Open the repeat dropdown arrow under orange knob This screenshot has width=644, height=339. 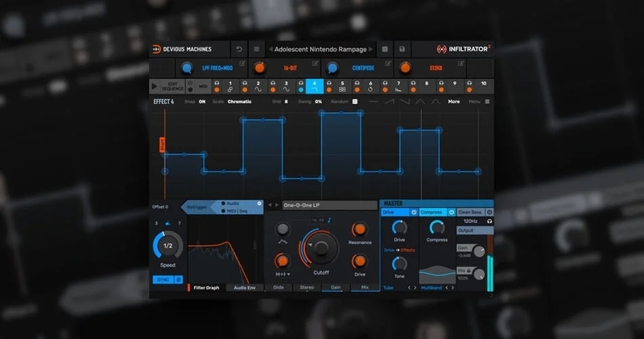[289, 274]
